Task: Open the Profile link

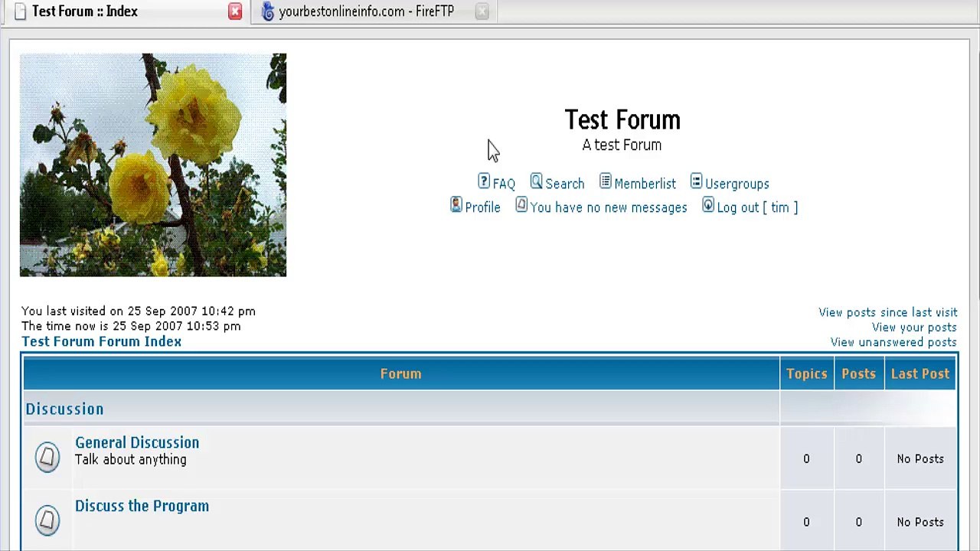Action: point(482,207)
